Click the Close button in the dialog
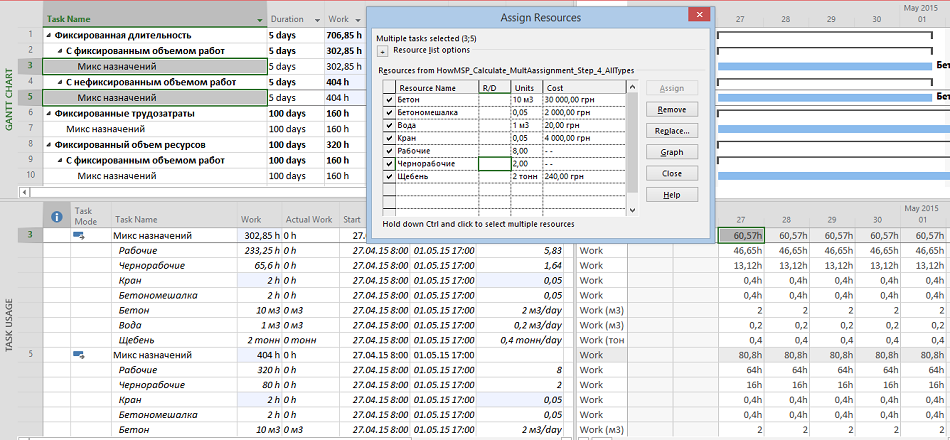The height and width of the screenshot is (440, 950). click(671, 173)
